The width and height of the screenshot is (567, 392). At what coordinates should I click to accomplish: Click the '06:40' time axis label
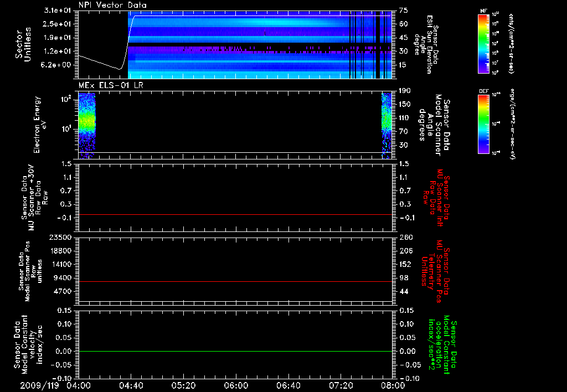[288, 385]
